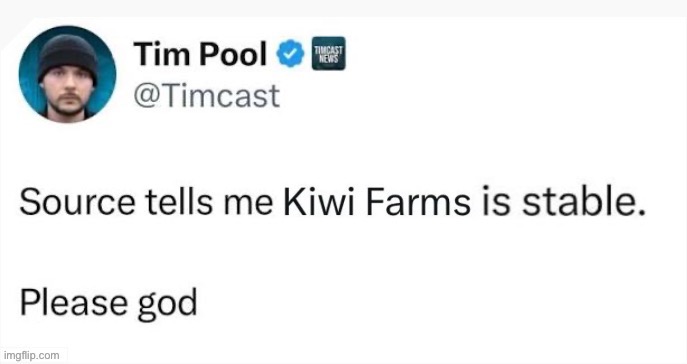Open the round profile avatar photo
This screenshot has height=364, width=687.
(x=67, y=74)
